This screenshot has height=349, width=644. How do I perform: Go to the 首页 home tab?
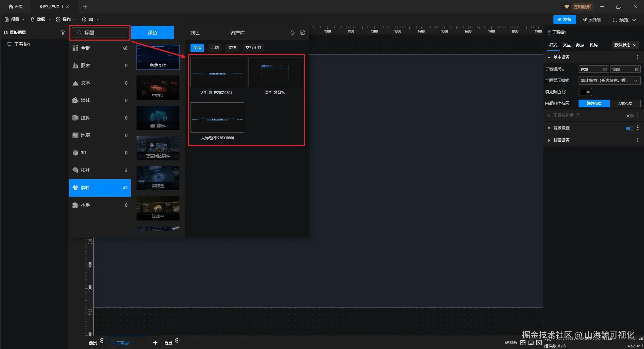pyautogui.click(x=16, y=7)
